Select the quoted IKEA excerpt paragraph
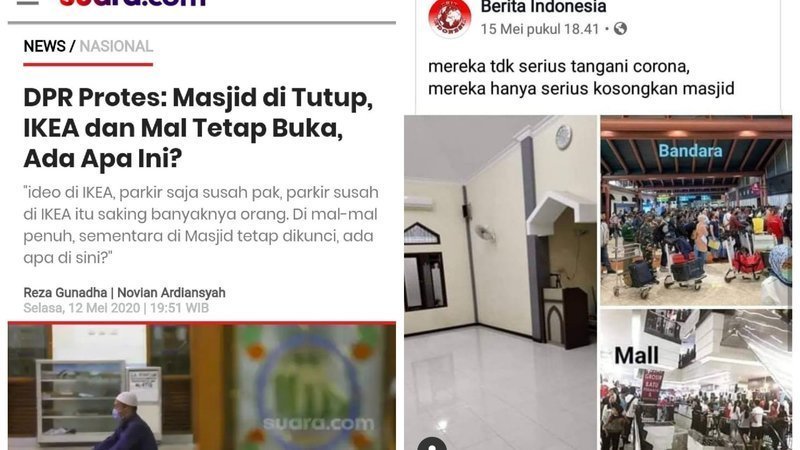Screen dimensions: 800x450 [201, 225]
